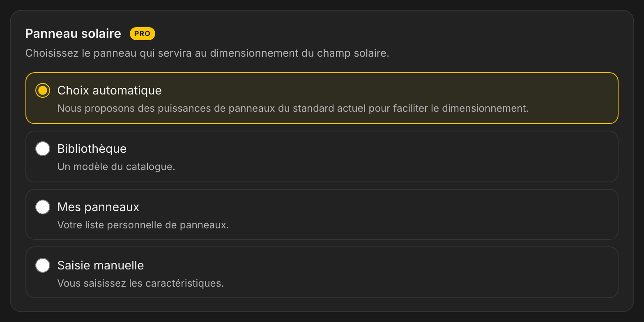This screenshot has height=322, width=644.
Task: Click the 'Choix automatique' option title
Action: click(110, 90)
